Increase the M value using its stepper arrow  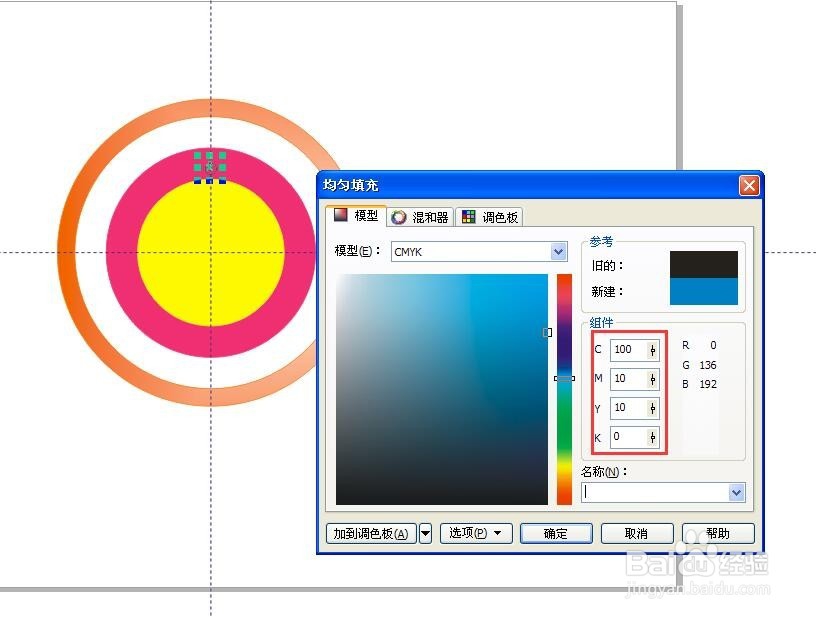(x=651, y=375)
